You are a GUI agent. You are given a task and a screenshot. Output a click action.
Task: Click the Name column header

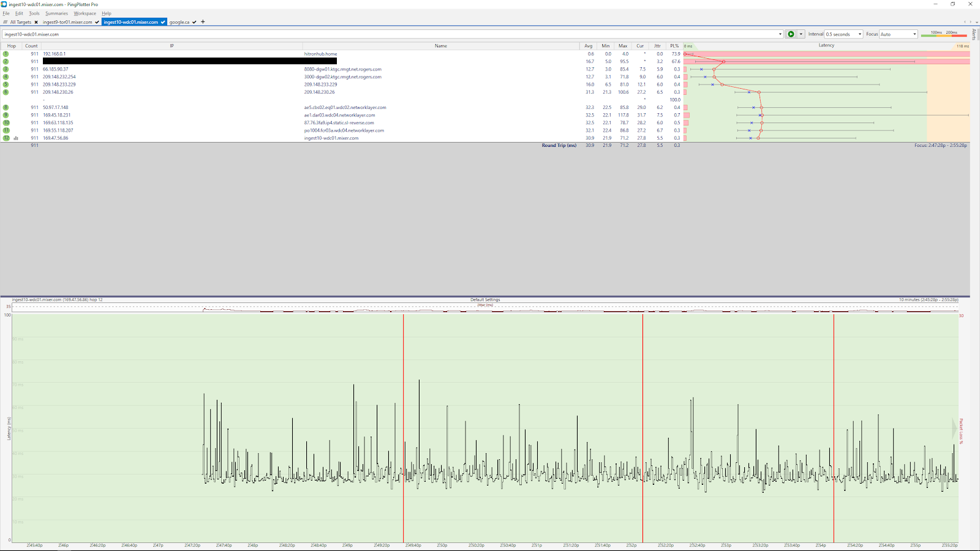[x=441, y=46]
